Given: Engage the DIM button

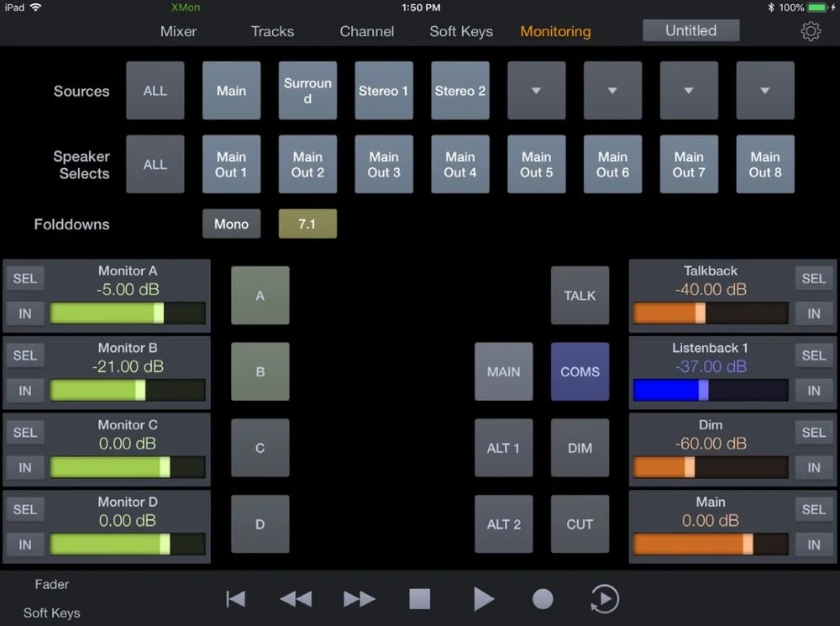Looking at the screenshot, I should click(x=580, y=448).
